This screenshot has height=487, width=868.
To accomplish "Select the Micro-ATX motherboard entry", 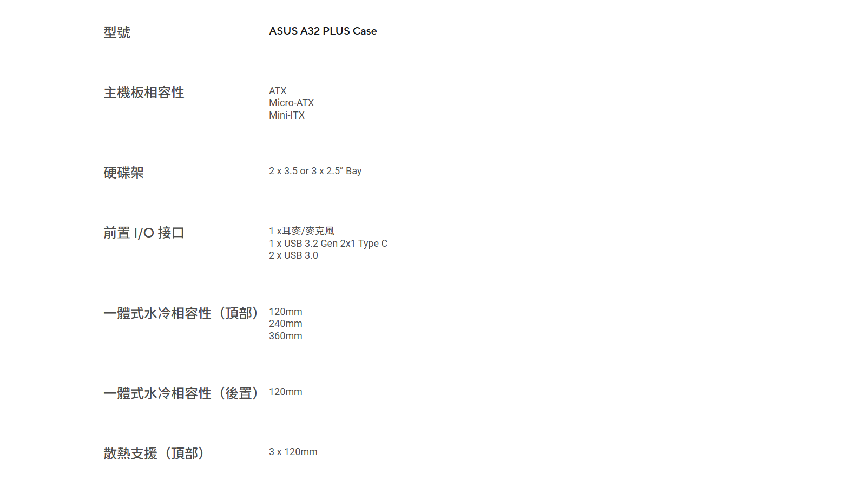I will coord(291,103).
